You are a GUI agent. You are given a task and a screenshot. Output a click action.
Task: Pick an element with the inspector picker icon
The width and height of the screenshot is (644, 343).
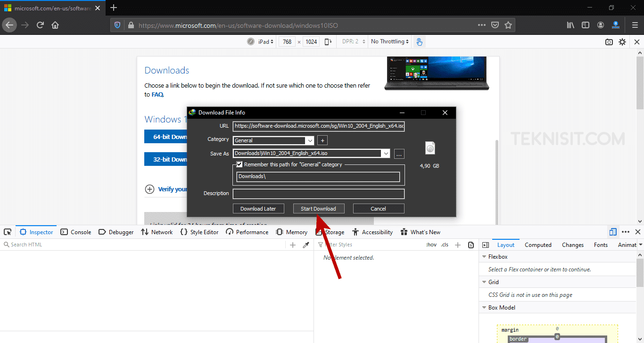click(x=8, y=232)
